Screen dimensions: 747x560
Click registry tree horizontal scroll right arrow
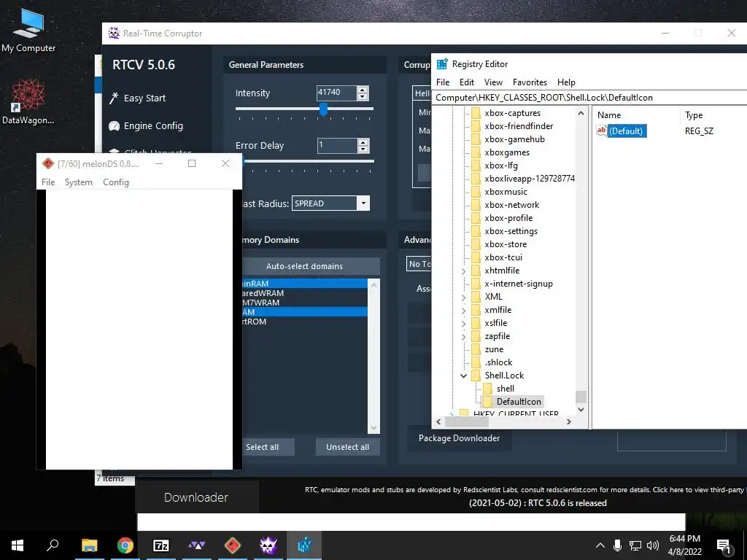[x=568, y=421]
